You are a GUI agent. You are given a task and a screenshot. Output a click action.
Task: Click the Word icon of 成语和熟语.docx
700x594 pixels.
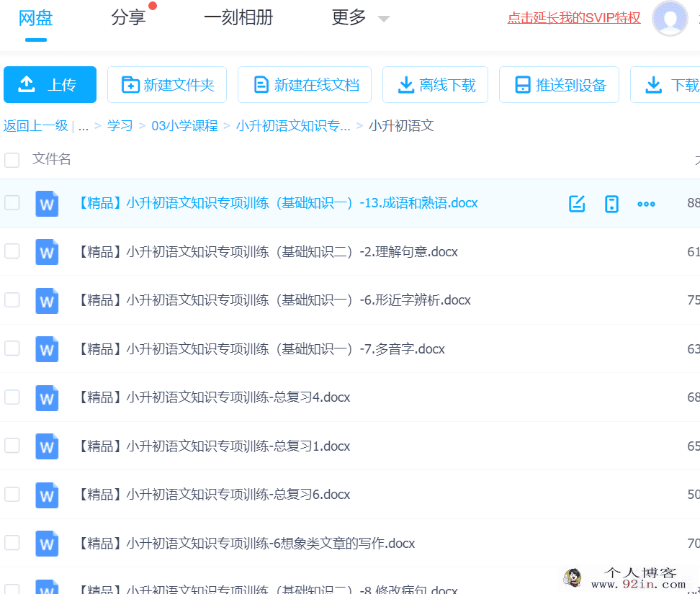(x=47, y=204)
